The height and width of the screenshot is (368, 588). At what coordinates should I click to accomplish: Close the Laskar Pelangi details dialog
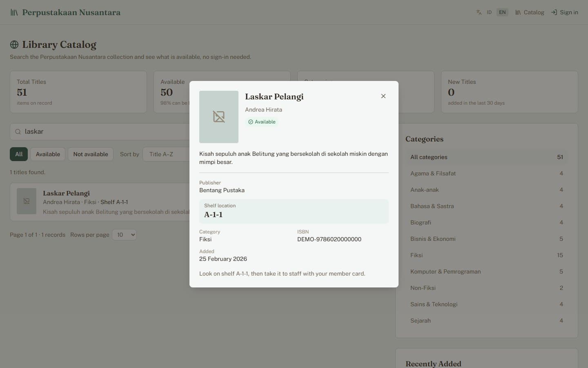coord(383,96)
